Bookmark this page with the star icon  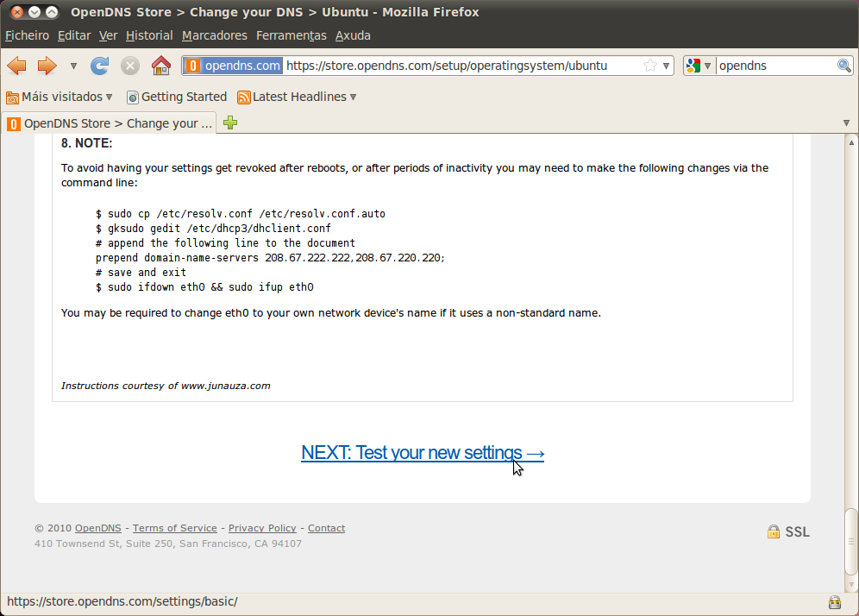tap(650, 66)
